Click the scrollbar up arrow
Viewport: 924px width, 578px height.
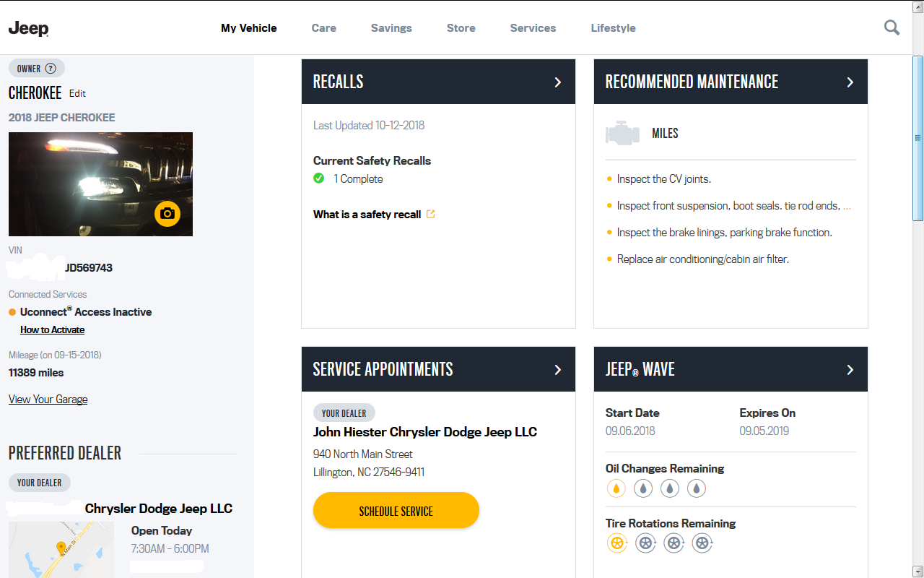[918, 7]
